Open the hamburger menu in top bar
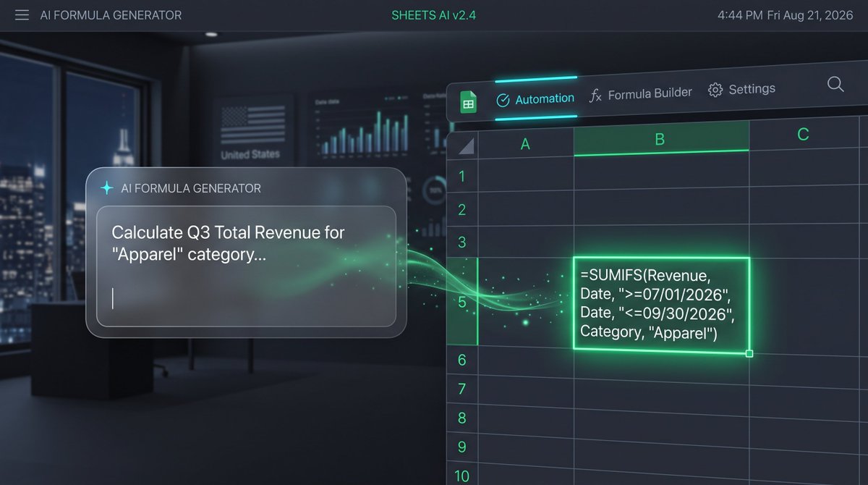Viewport: 868px width, 485px height. [22, 15]
